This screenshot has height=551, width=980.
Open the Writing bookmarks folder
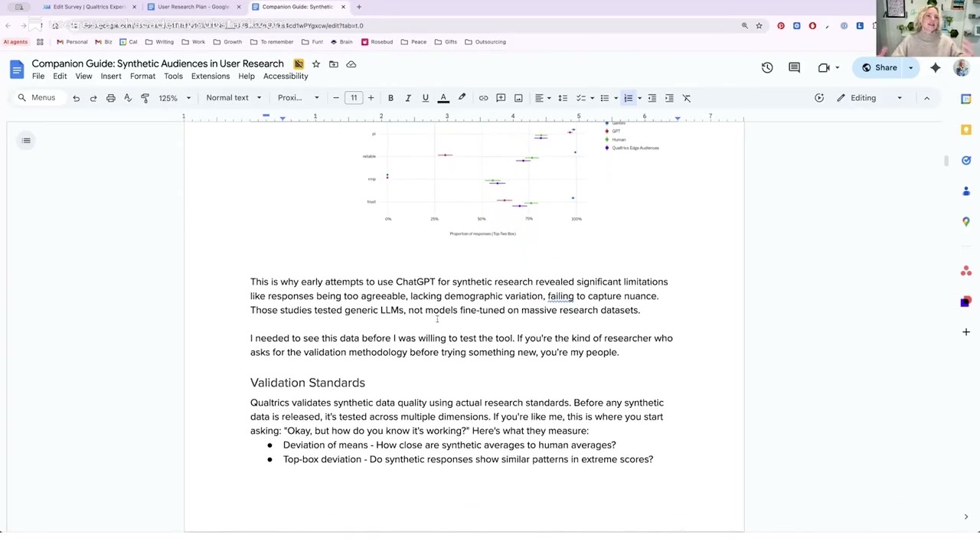[x=160, y=42]
